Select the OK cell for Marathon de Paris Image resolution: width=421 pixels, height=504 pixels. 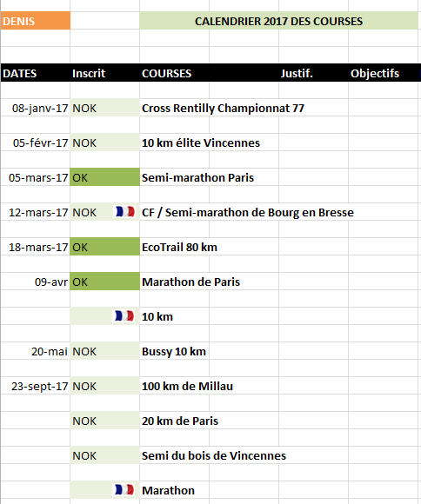coord(105,282)
